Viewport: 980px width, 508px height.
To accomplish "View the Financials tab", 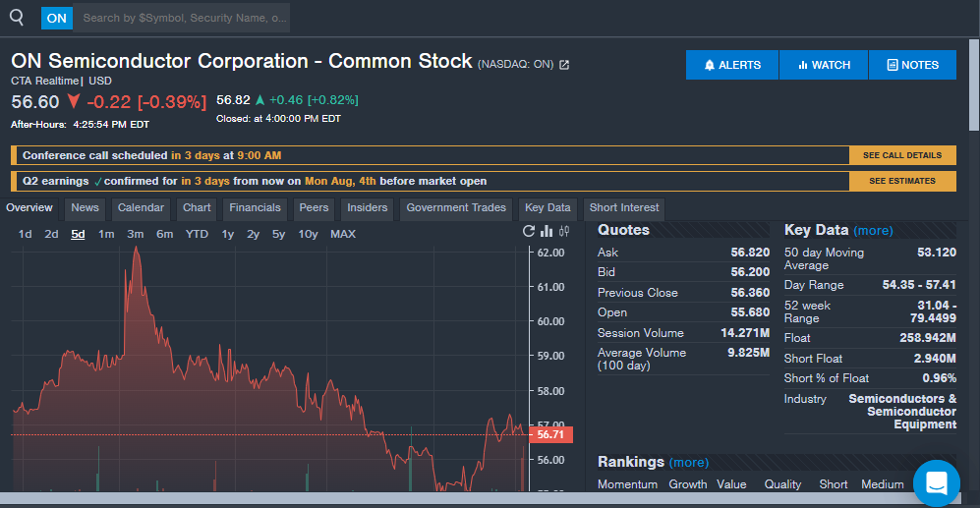I will [255, 208].
